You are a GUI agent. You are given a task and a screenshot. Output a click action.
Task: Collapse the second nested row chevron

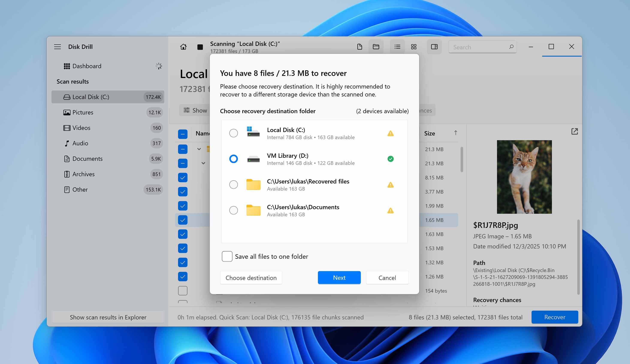click(x=203, y=163)
